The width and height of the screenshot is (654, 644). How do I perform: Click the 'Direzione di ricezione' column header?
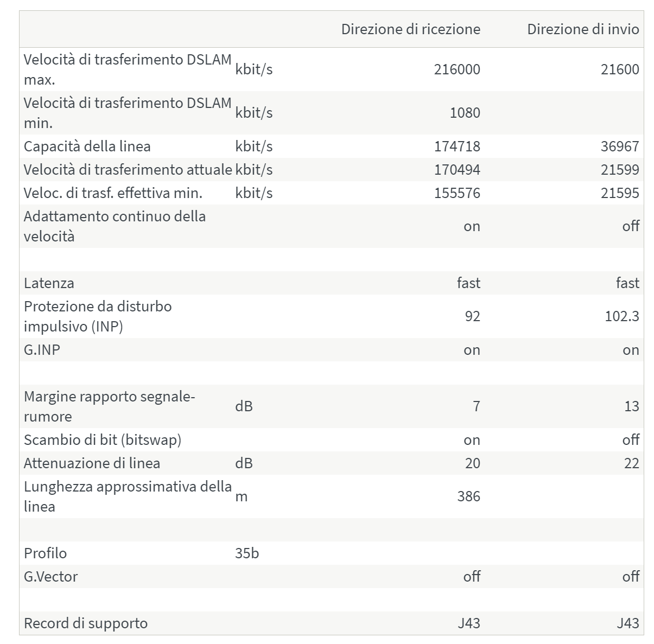(x=410, y=29)
